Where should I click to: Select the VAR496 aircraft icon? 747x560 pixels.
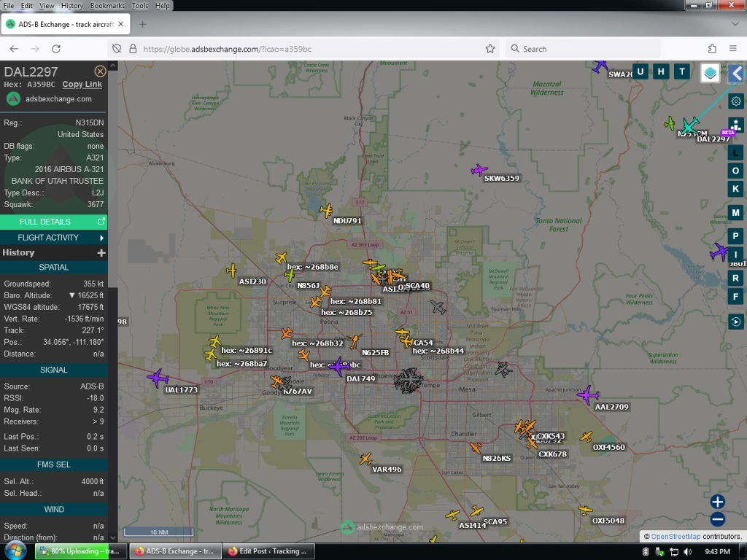(365, 459)
